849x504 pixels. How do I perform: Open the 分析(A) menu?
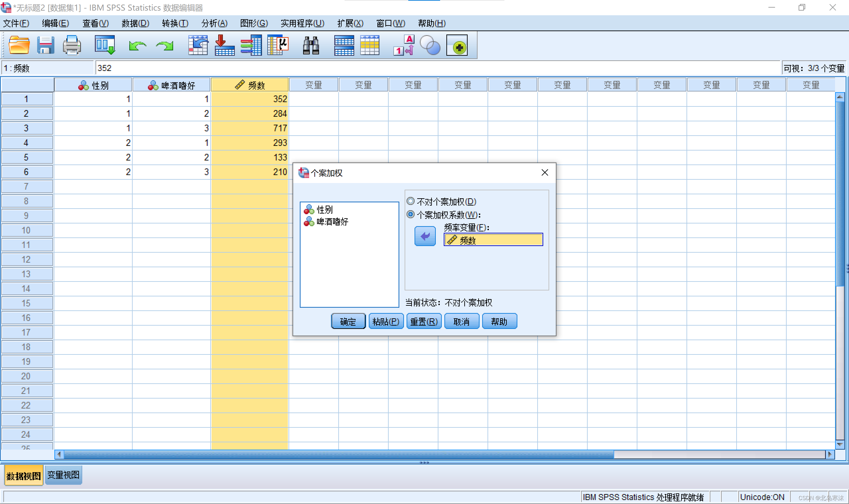(214, 24)
